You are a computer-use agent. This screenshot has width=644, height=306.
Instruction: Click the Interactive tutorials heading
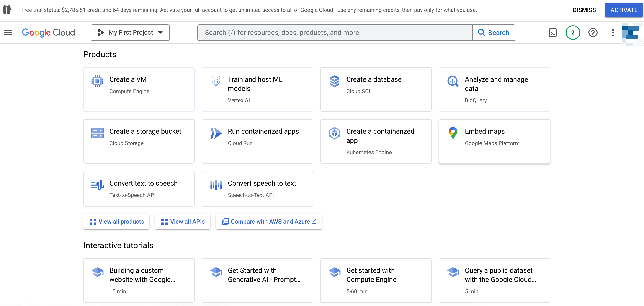(x=118, y=245)
